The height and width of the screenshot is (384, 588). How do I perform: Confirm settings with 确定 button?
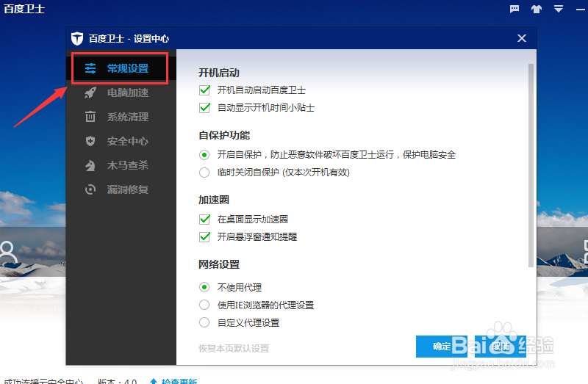click(442, 347)
